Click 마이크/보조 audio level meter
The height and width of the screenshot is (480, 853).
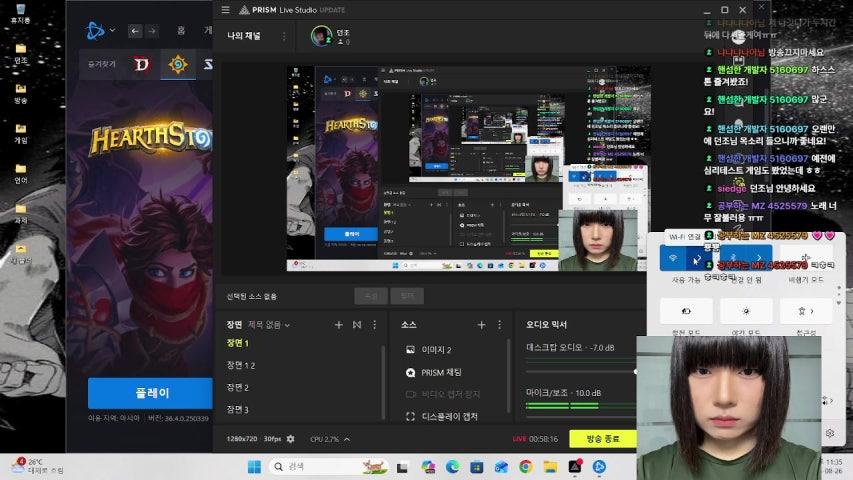pos(580,406)
